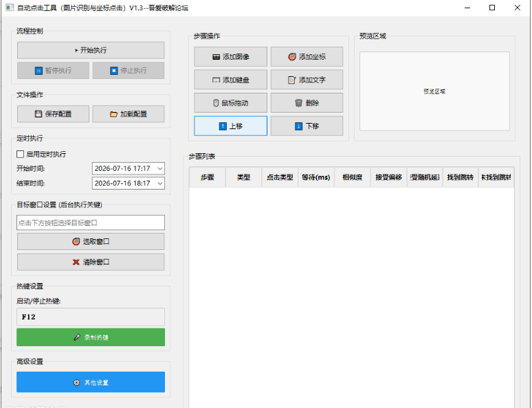
Task: Click the 点击类型 column header
Action: [x=280, y=177]
